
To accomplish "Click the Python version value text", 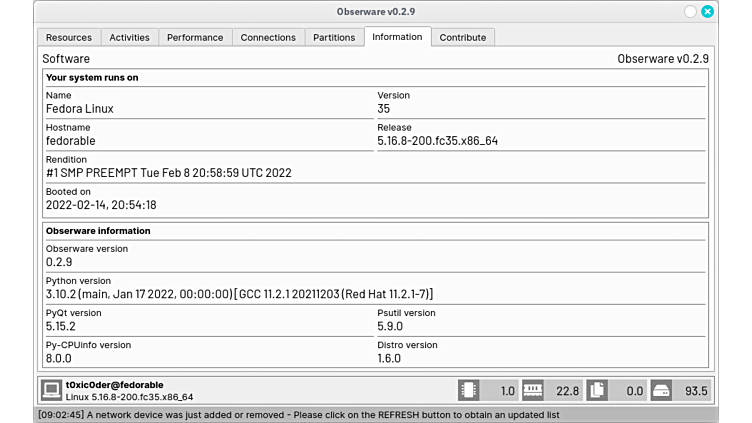I will coord(239,294).
